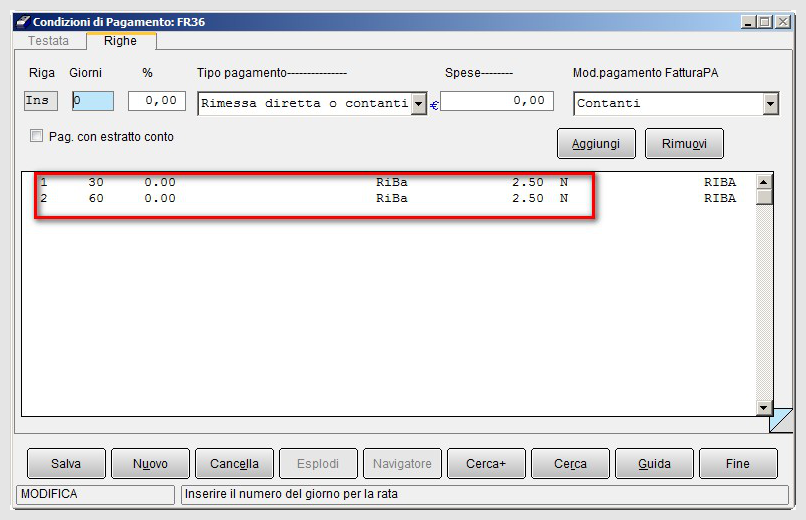
Task: Focus the Giorni input field
Action: [x=93, y=101]
